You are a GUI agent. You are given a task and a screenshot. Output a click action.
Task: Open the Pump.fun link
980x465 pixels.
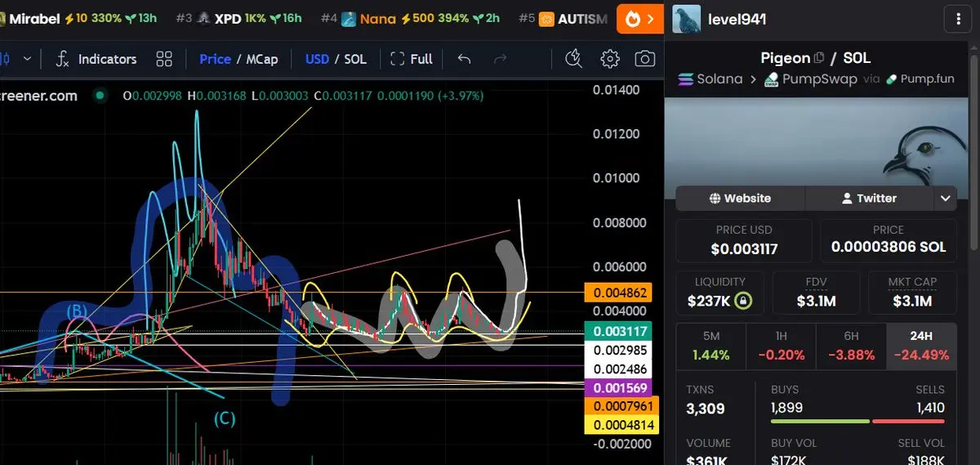click(920, 79)
